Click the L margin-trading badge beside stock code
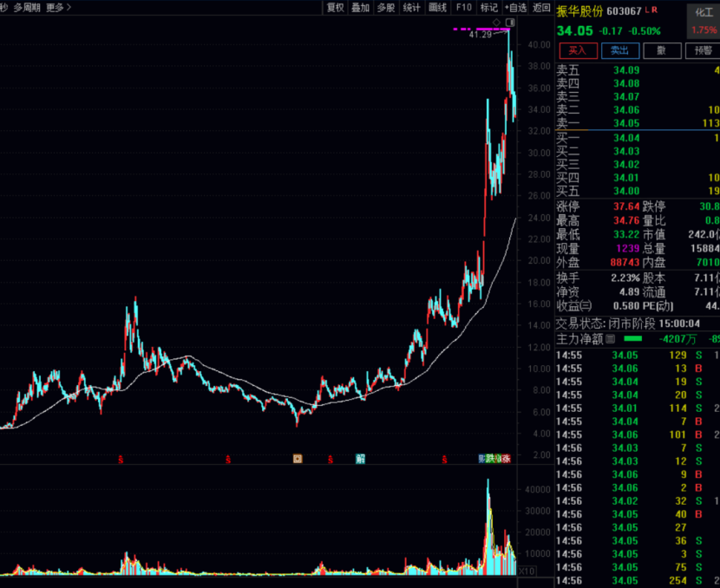 point(647,10)
